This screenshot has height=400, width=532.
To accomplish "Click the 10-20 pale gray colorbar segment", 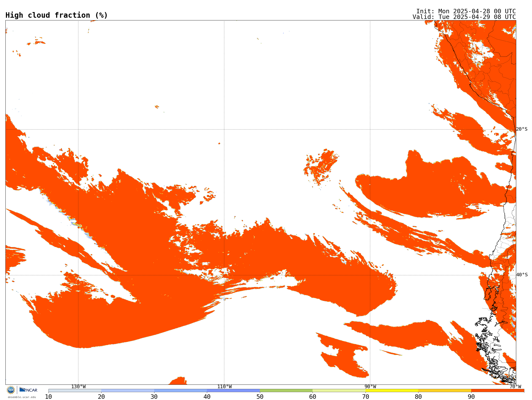I will 75,391.
